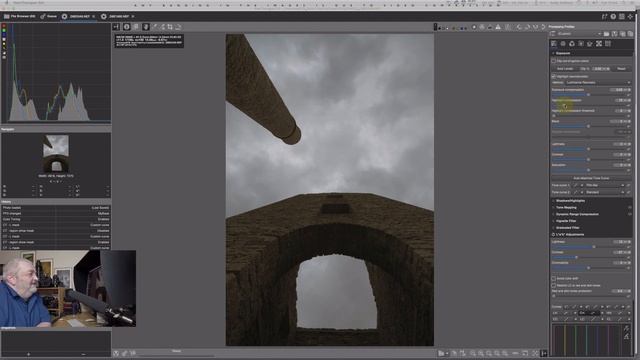
Task: Select the white balance picker tool
Action: [x=155, y=27]
